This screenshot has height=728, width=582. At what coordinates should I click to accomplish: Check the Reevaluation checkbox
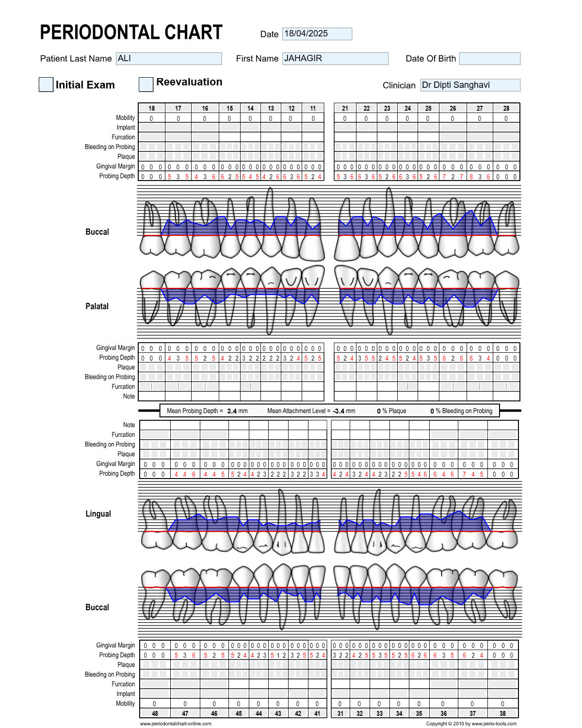146,84
